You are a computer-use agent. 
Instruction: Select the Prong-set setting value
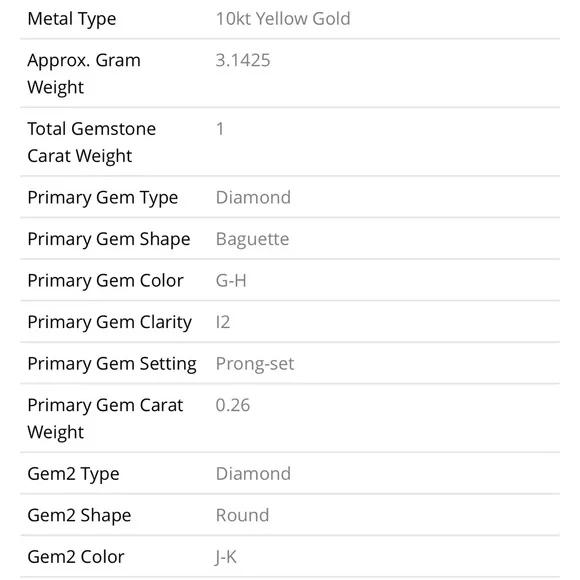(255, 364)
